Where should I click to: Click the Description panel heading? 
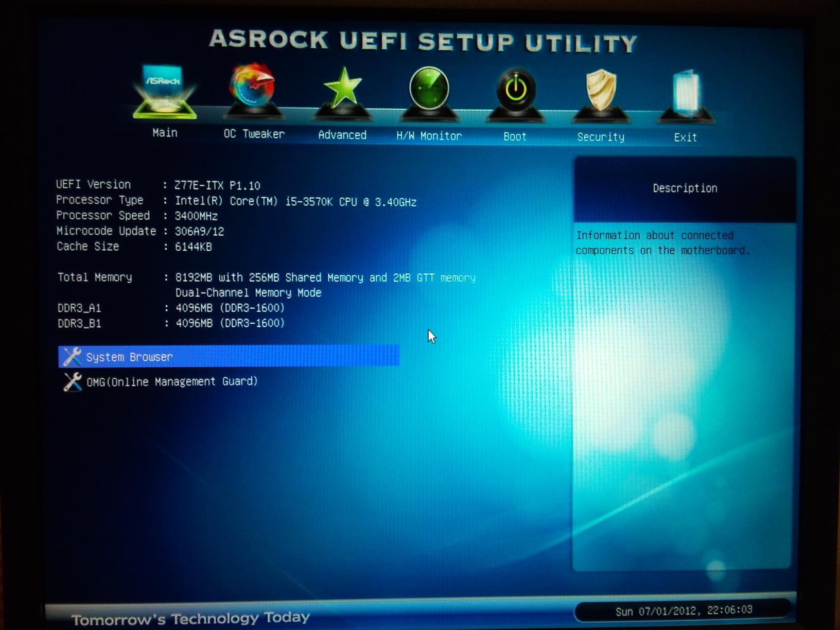[685, 188]
